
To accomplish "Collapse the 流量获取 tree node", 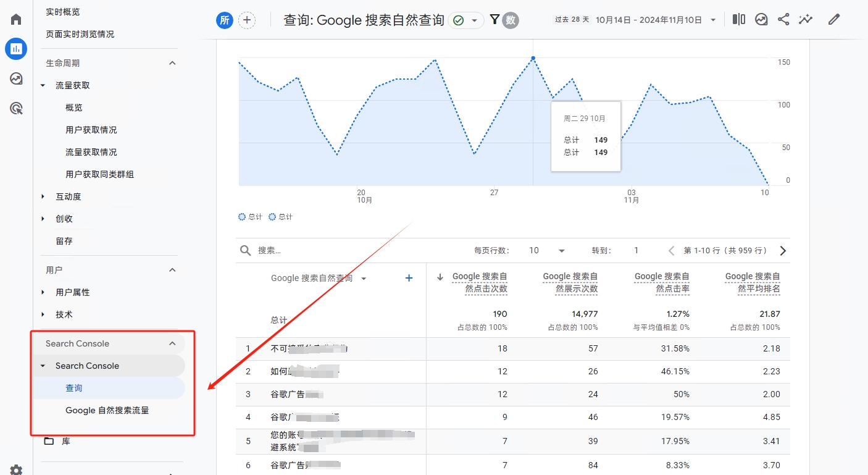I will click(x=43, y=85).
